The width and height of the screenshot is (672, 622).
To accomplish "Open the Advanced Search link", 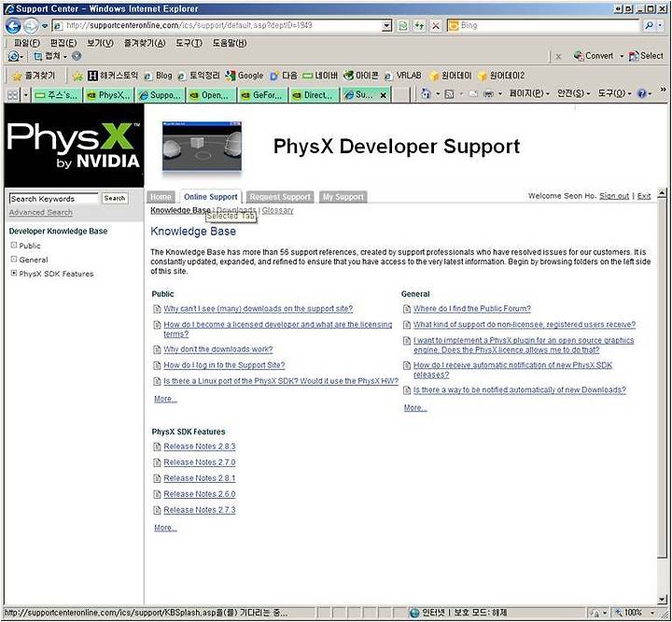I will (41, 212).
